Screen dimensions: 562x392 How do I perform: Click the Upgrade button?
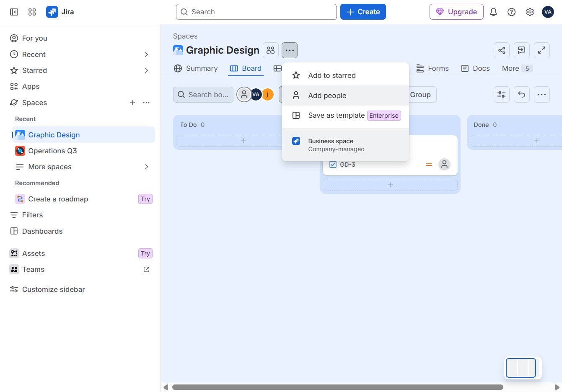coord(456,12)
